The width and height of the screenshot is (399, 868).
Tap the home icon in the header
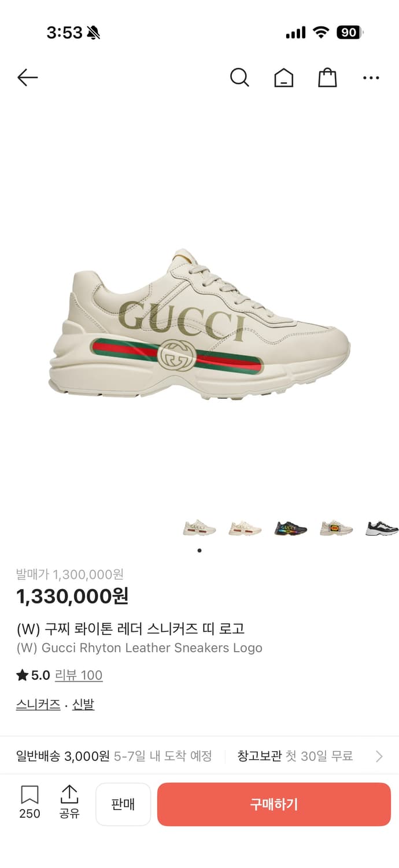pyautogui.click(x=283, y=78)
